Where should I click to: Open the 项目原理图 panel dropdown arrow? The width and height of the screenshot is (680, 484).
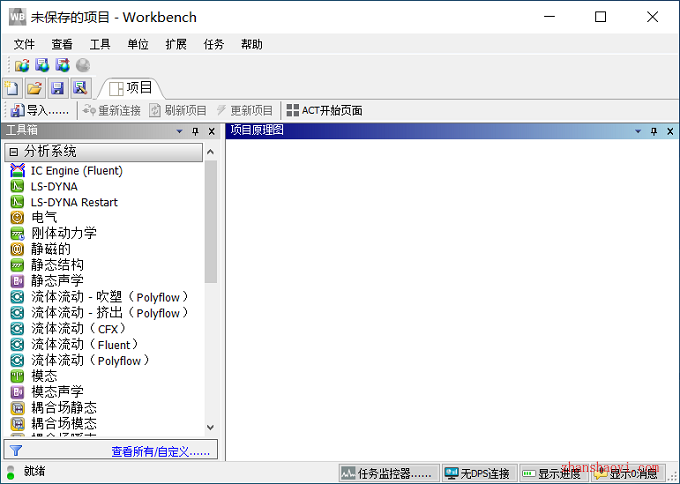click(638, 131)
